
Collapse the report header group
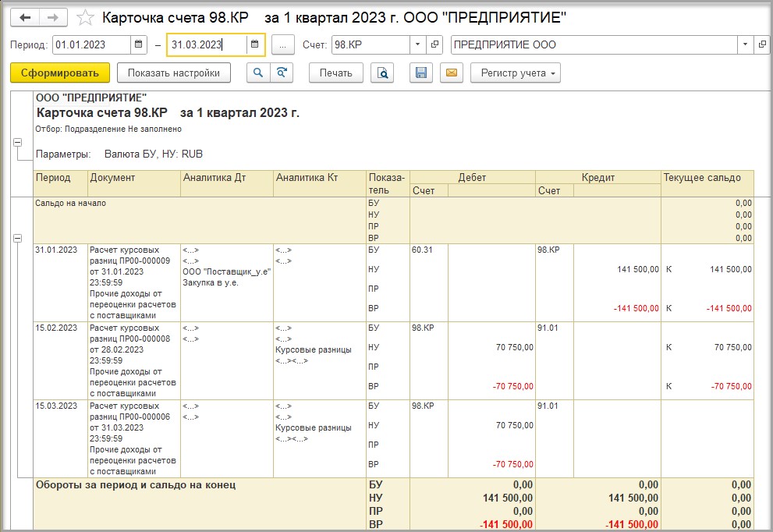point(17,143)
